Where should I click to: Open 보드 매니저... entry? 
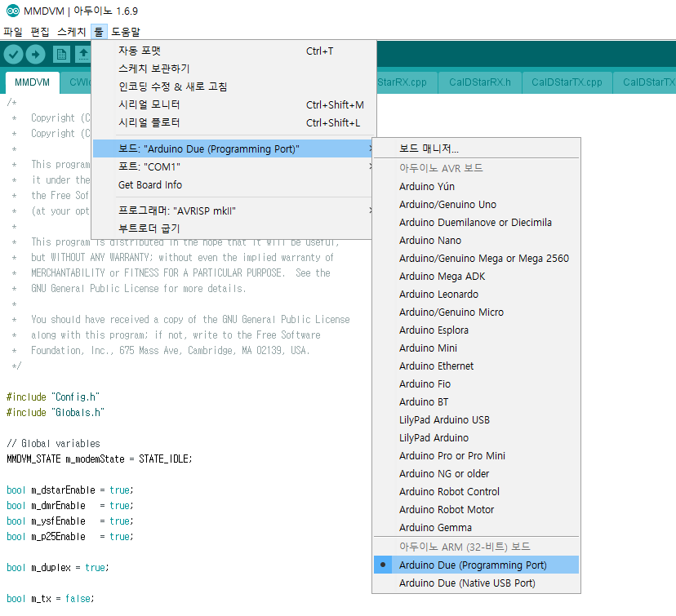click(x=476, y=148)
